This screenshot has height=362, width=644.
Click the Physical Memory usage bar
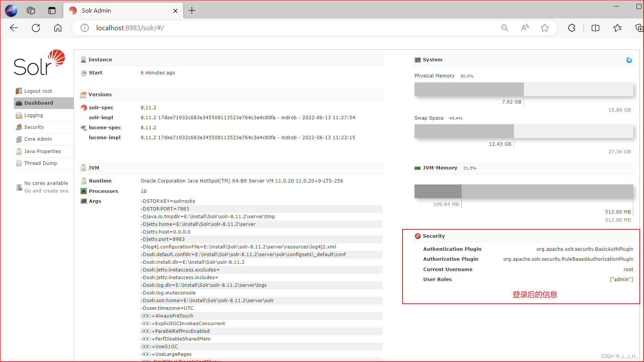(523, 89)
